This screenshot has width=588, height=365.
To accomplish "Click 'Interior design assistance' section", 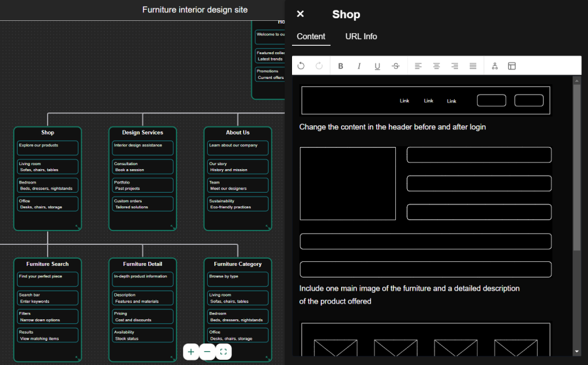I will 142,148.
